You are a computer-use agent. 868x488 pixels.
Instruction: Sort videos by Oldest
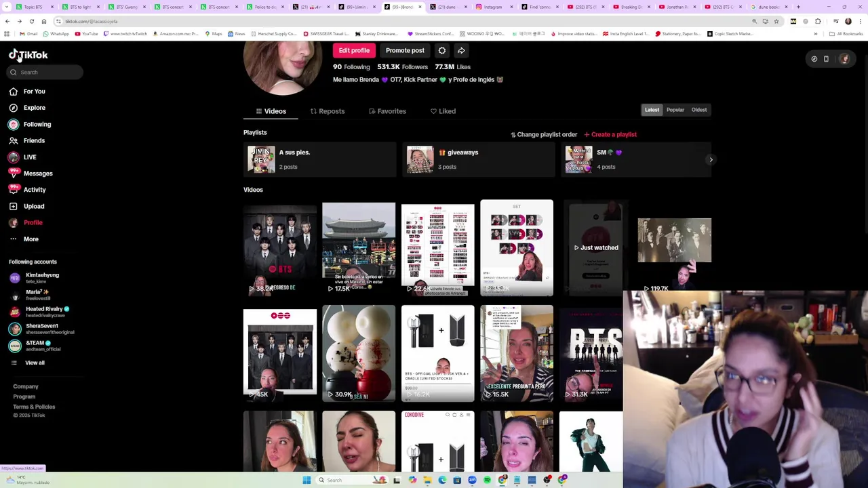699,110
